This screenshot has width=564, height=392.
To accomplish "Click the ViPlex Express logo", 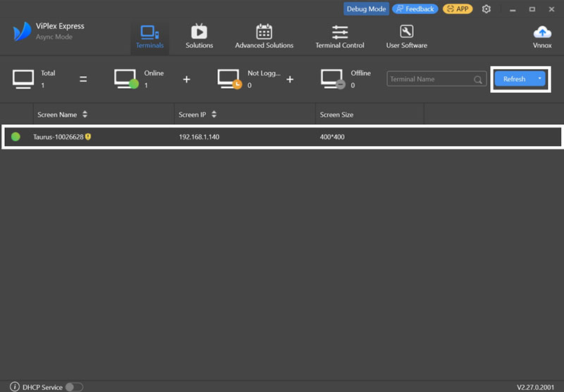I will click(22, 32).
